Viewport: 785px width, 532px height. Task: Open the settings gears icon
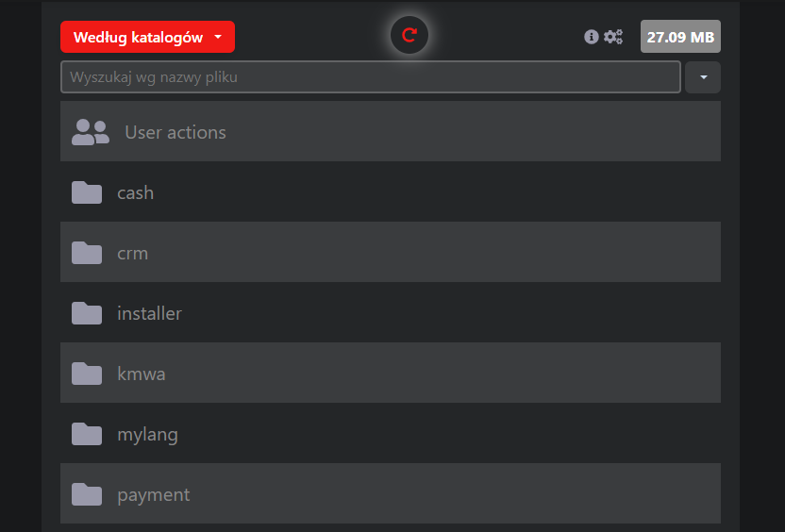(613, 37)
